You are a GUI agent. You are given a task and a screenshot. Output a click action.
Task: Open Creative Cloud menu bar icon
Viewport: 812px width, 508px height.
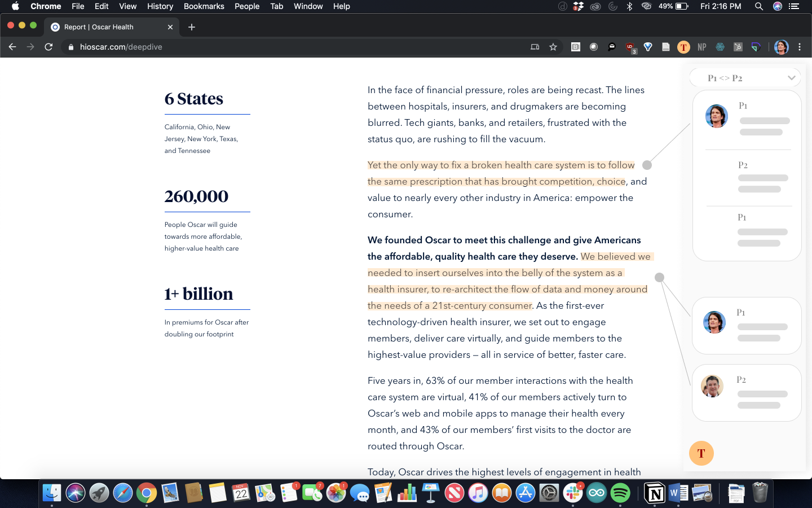(595, 6)
